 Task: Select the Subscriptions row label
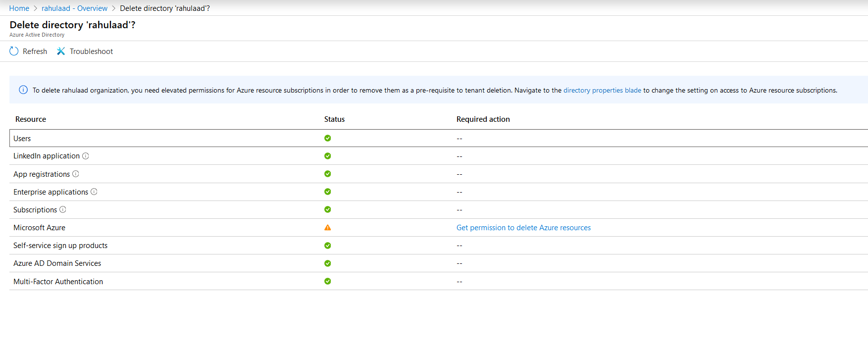click(35, 210)
